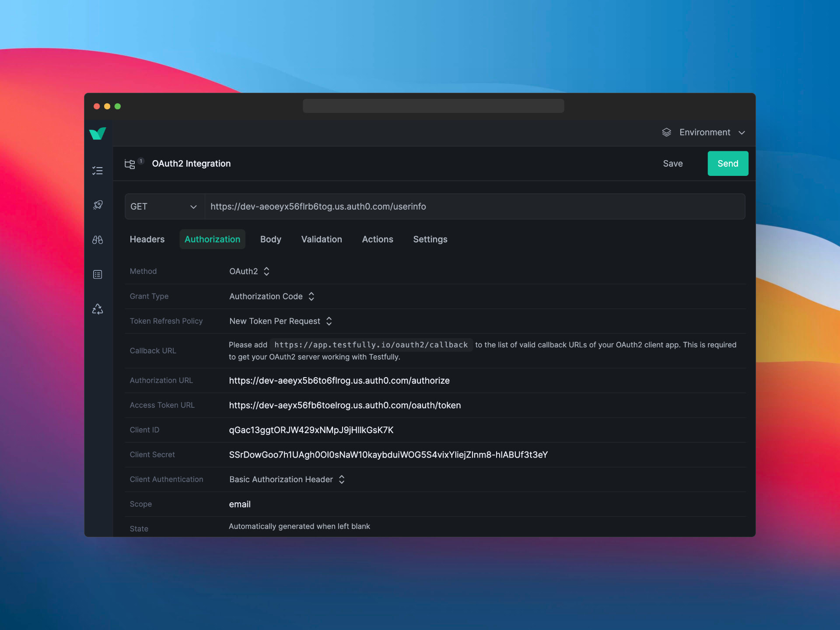
Task: Open the Settings tab
Action: [x=430, y=239]
